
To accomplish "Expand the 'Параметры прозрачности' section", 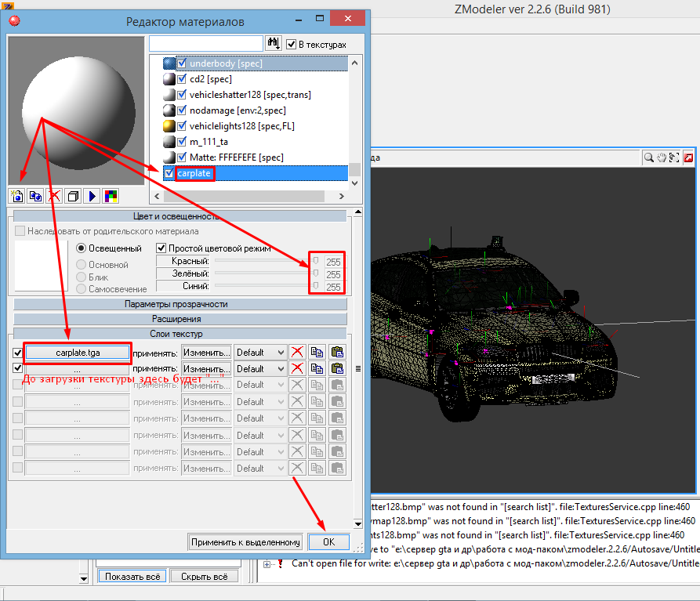I will 180,304.
